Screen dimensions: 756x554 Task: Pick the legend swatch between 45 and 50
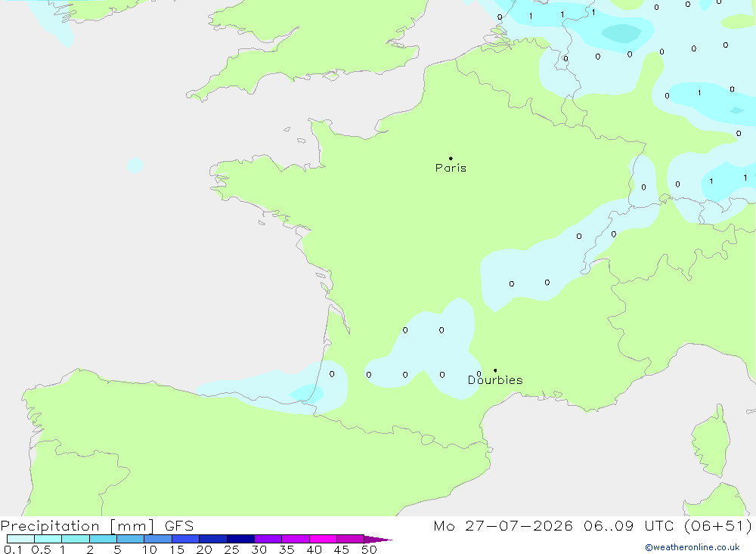point(351,539)
